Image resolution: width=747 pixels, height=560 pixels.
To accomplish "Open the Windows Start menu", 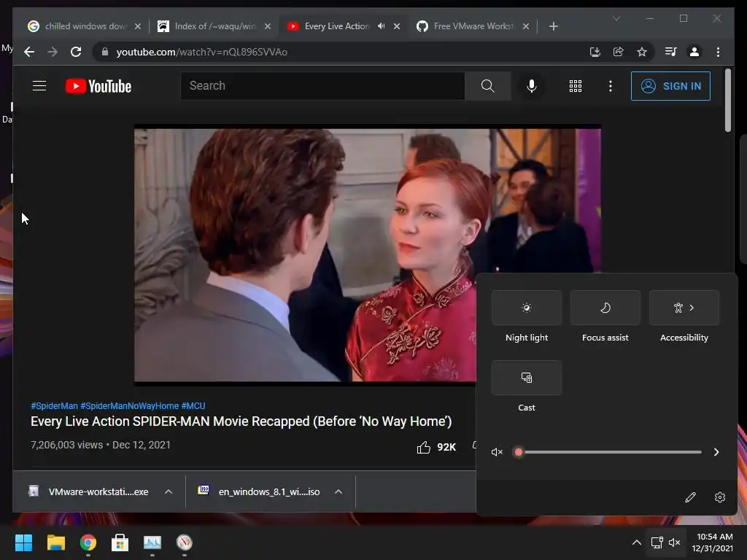I will 23,542.
